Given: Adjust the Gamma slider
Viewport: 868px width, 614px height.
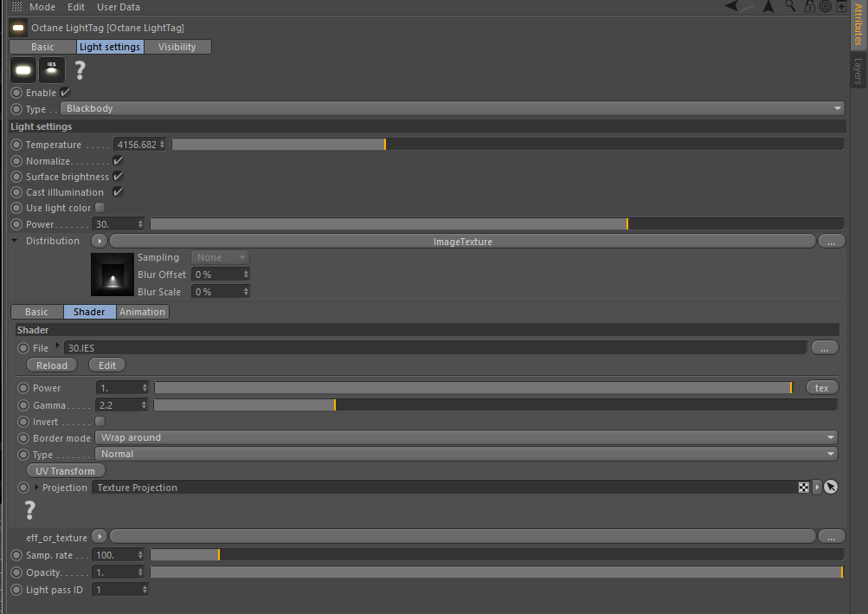Looking at the screenshot, I should (x=496, y=405).
